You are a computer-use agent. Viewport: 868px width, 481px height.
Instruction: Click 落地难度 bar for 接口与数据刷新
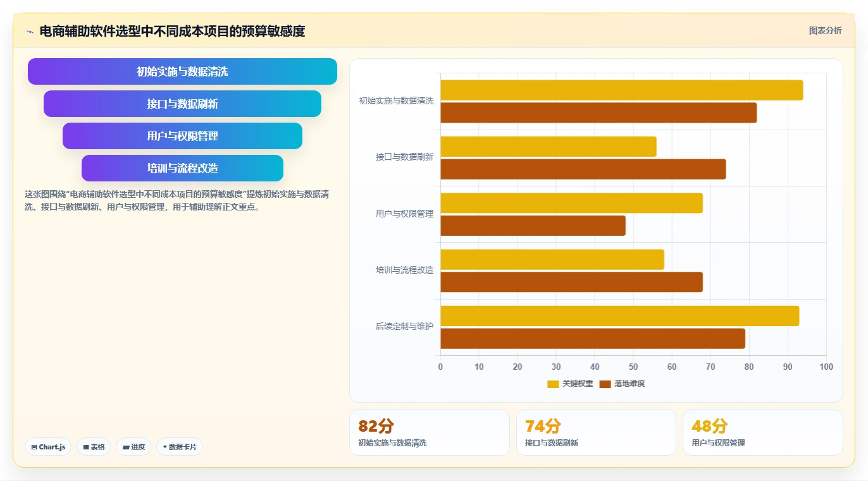coord(583,169)
